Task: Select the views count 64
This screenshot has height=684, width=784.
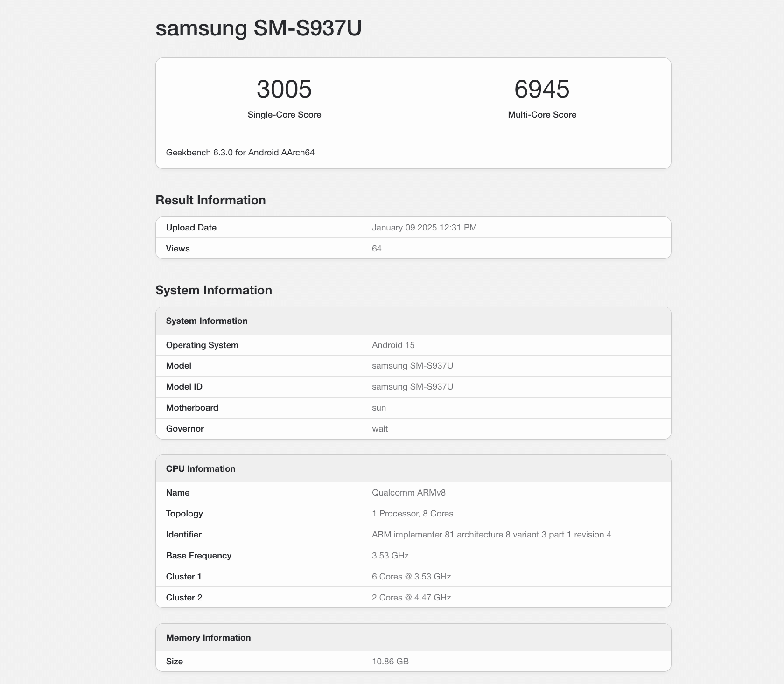Action: coord(377,249)
